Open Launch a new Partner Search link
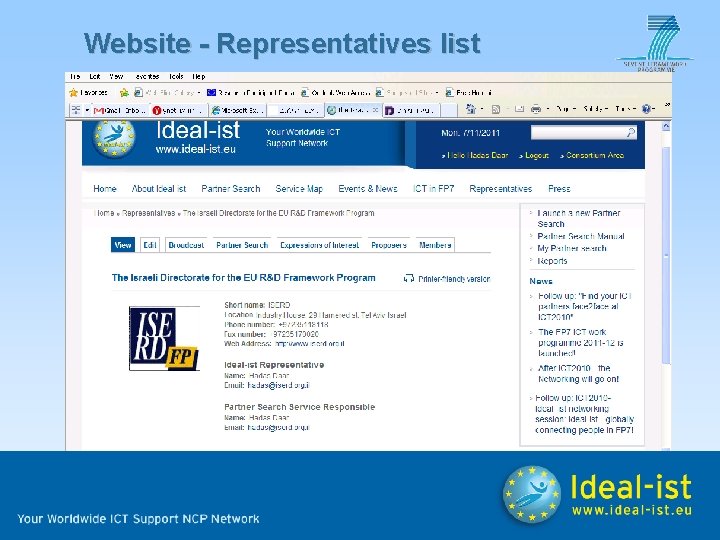This screenshot has width=720, height=540. coord(579,219)
